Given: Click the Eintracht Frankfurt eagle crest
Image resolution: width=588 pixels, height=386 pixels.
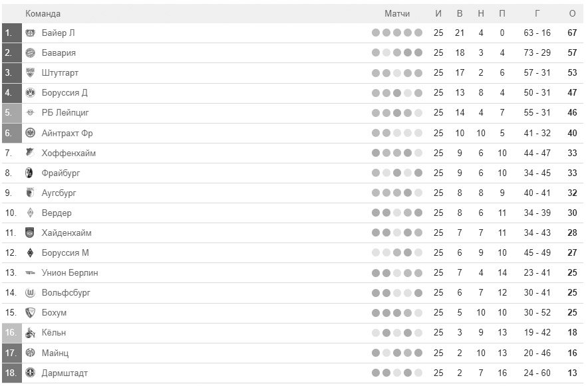Looking at the screenshot, I should click(30, 132).
